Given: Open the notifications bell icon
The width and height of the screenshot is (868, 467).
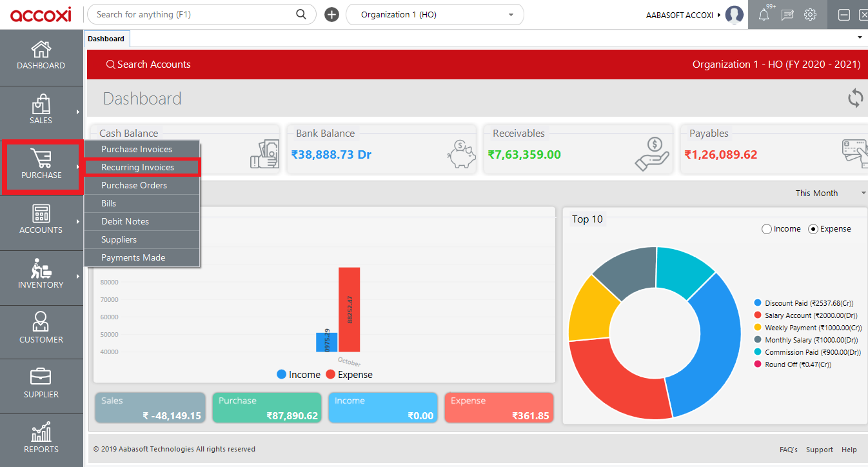Looking at the screenshot, I should click(764, 14).
